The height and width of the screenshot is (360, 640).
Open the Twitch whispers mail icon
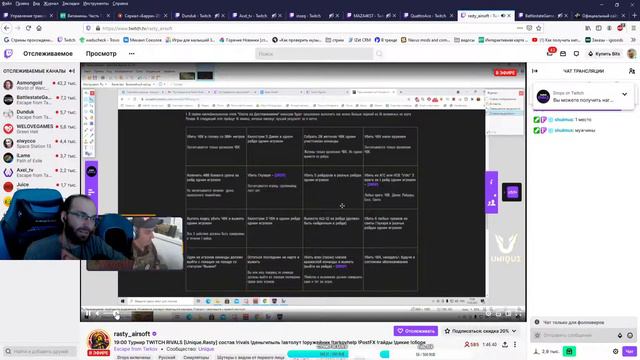pos(563,53)
